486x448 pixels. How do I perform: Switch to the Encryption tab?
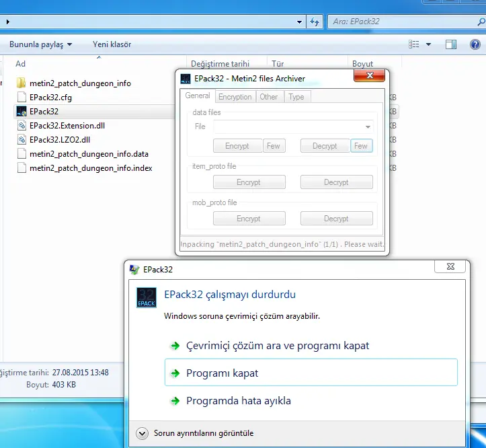click(235, 97)
